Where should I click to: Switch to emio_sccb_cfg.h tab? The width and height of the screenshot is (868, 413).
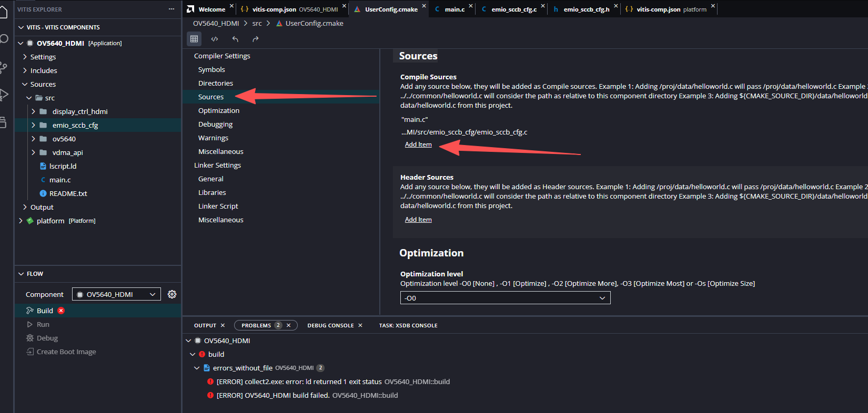(x=587, y=9)
